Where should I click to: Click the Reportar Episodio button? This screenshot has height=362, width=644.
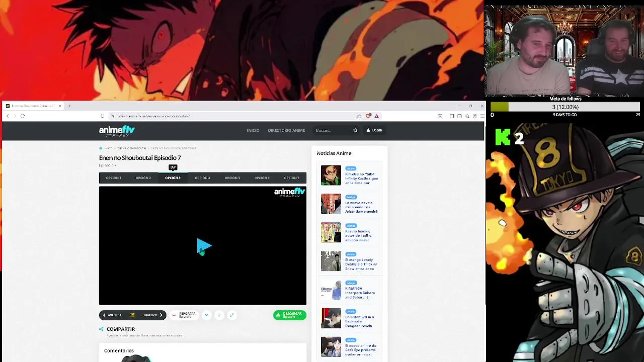pos(184,315)
